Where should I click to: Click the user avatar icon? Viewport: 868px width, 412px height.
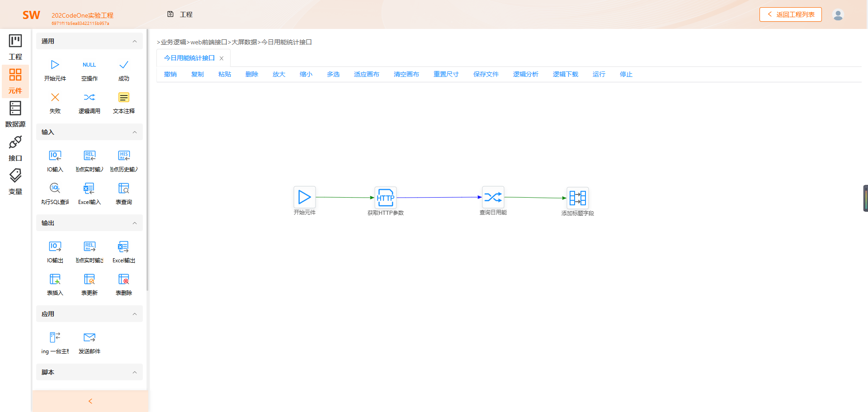pyautogui.click(x=838, y=14)
